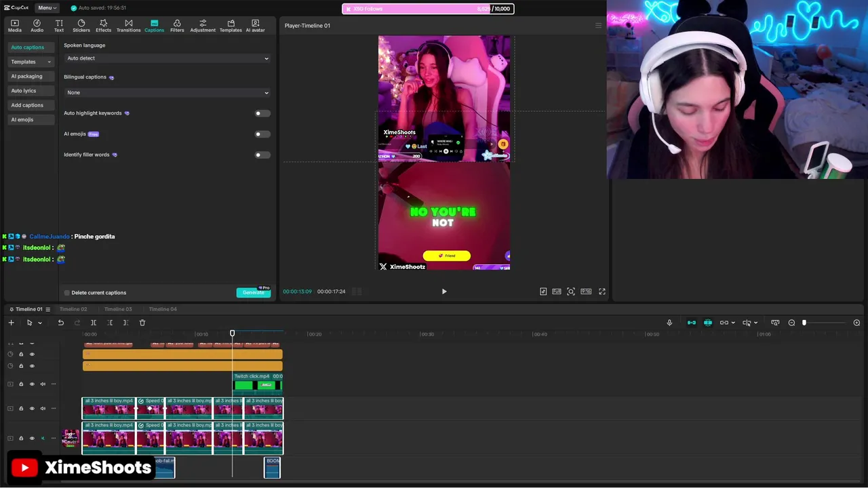This screenshot has width=868, height=488.
Task: Switch to Timeline 04 tab
Action: point(163,309)
